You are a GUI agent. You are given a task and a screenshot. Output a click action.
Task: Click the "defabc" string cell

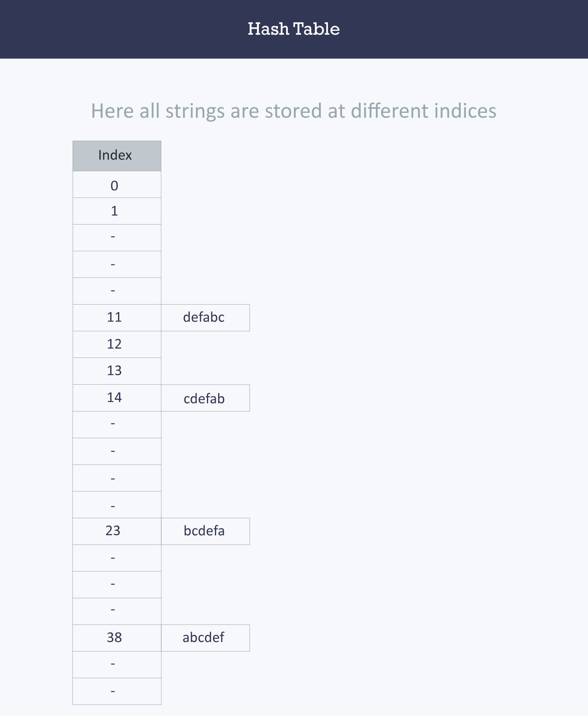(x=205, y=317)
